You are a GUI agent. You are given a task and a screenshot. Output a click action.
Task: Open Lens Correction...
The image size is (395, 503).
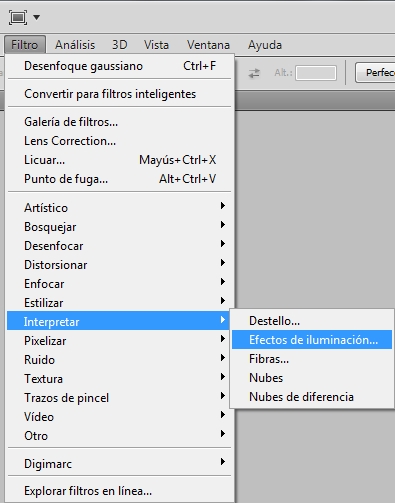point(119,141)
